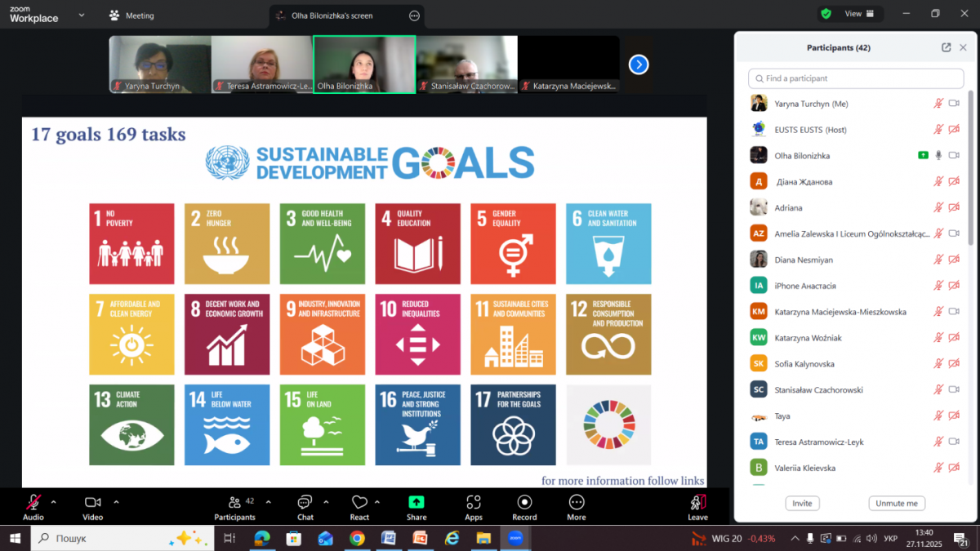Click the Find a participant field
This screenshot has height=551, width=980.
(857, 78)
